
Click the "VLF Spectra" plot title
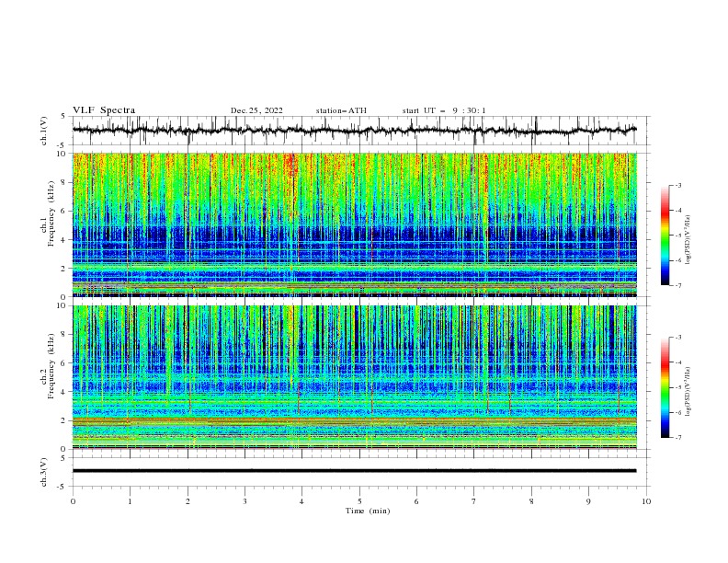pyautogui.click(x=104, y=110)
